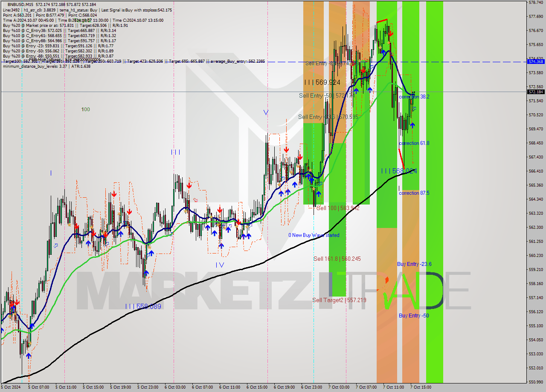Image resolution: width=546 pixels, height=392 pixels.
Task: Click the 'Sell 161.8 | 560.245' label
Action: click(x=337, y=259)
